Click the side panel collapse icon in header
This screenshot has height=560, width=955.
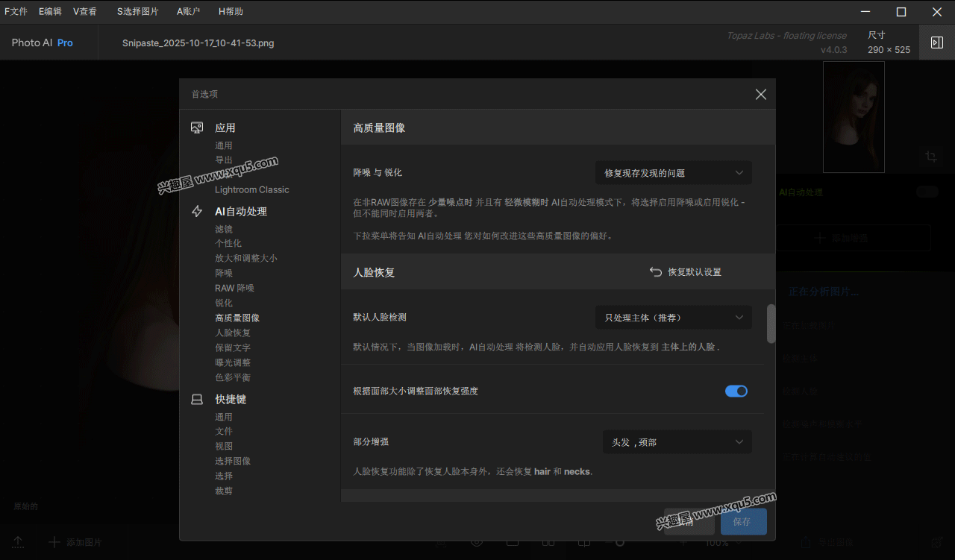pos(936,43)
